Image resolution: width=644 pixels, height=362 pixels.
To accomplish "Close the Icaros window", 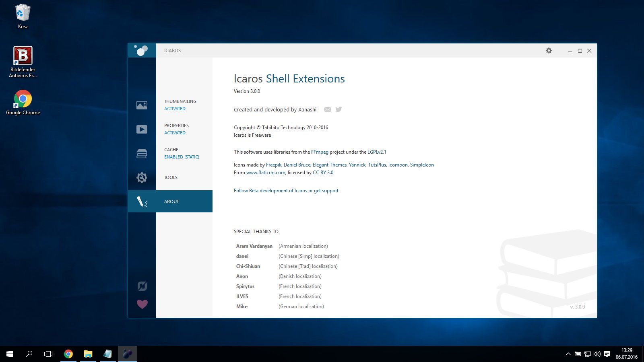I will [x=589, y=51].
